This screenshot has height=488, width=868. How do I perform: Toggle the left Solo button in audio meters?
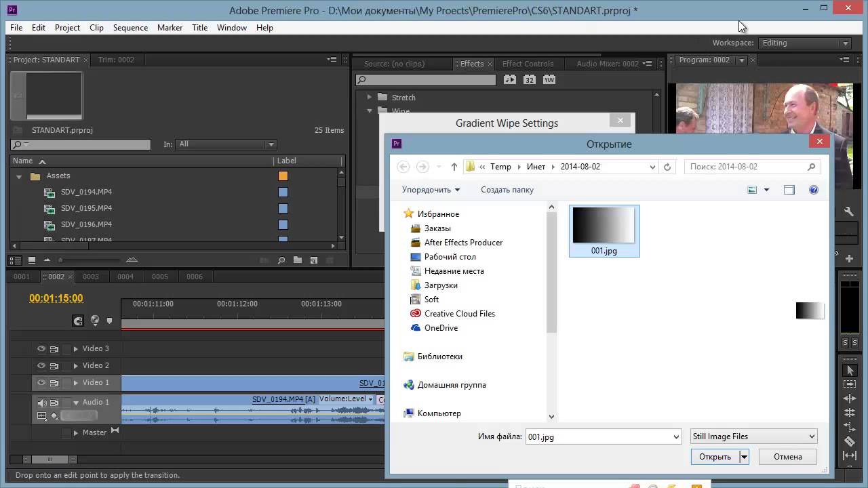pyautogui.click(x=846, y=343)
